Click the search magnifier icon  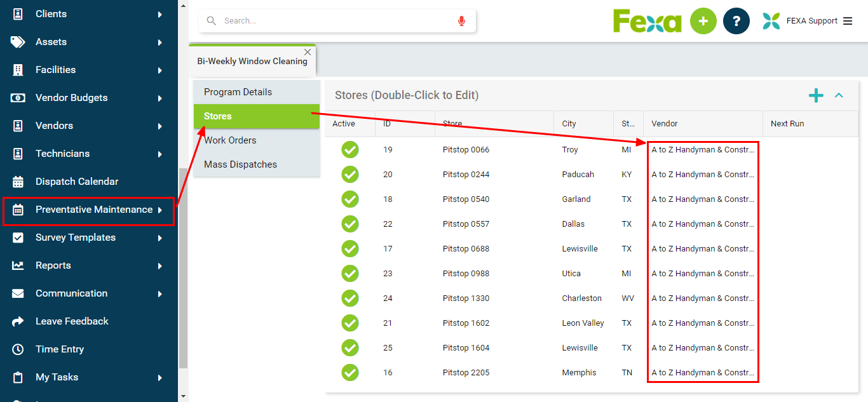point(212,21)
